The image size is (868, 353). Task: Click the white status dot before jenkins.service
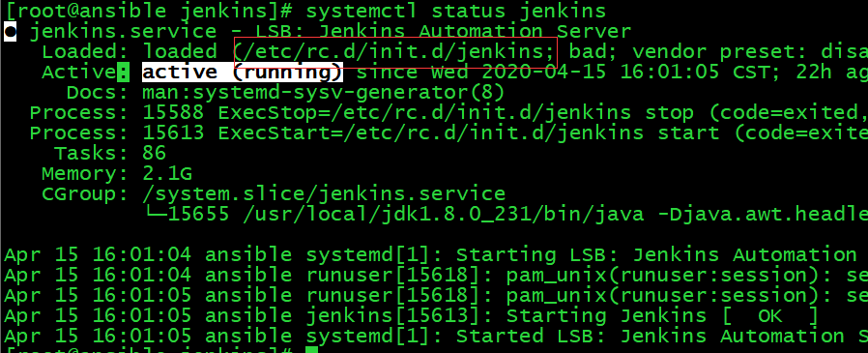point(10,32)
